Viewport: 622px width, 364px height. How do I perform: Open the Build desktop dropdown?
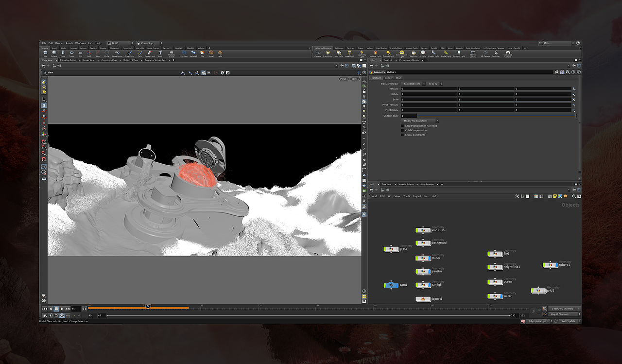(119, 43)
